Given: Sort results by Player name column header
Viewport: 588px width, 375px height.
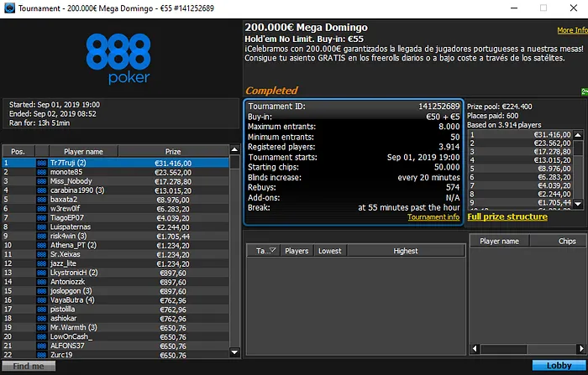Looking at the screenshot, I should tap(83, 152).
